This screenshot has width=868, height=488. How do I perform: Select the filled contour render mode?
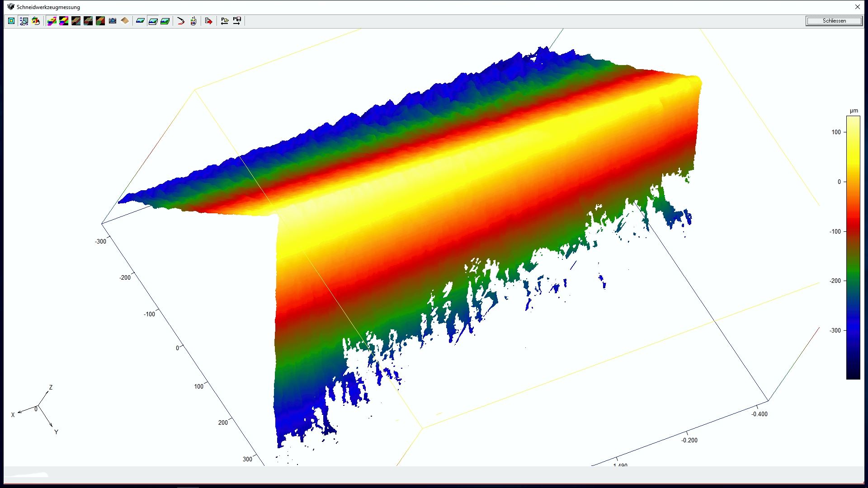(100, 21)
